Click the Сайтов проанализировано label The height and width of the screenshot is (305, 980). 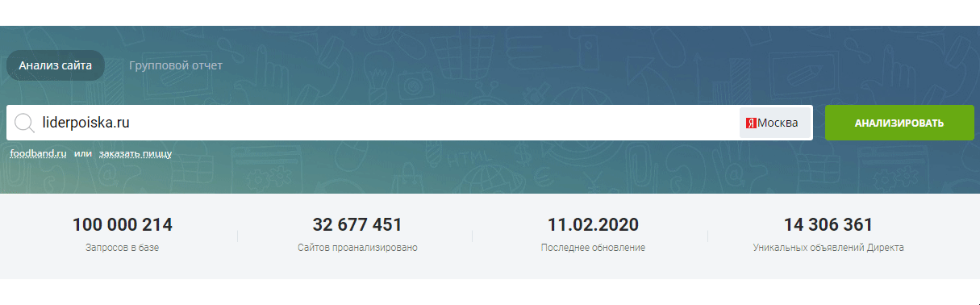pos(357,248)
